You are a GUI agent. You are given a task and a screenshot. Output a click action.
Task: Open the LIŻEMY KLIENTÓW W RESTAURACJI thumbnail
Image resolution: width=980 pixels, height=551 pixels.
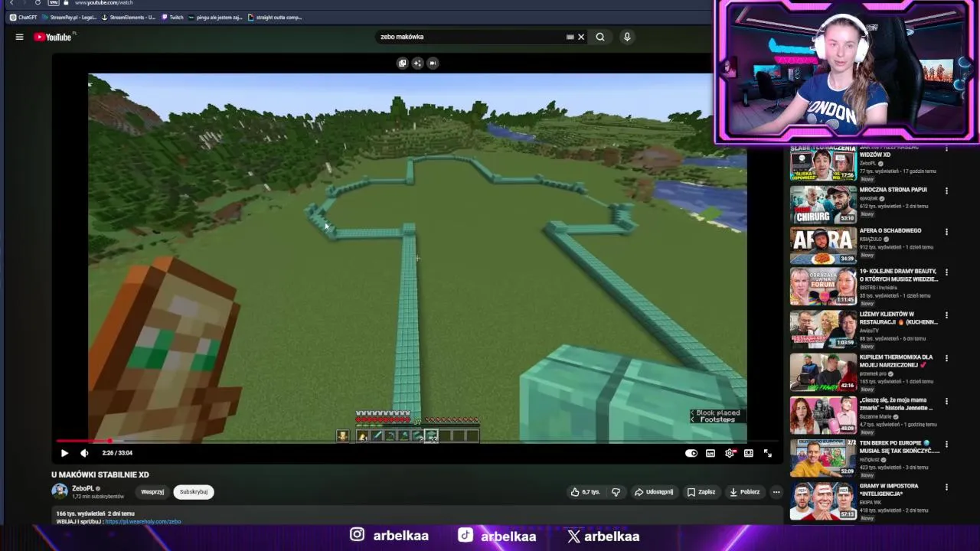(x=823, y=329)
